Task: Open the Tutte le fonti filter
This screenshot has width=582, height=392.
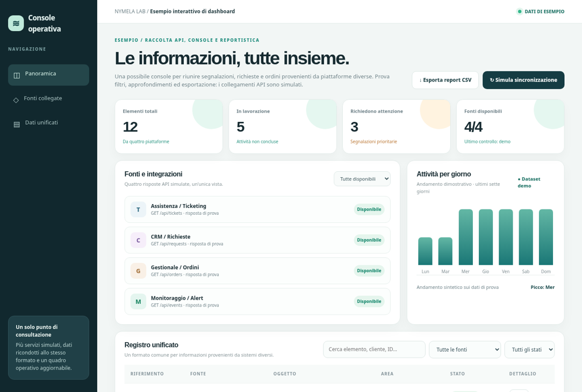Action: [465, 350]
